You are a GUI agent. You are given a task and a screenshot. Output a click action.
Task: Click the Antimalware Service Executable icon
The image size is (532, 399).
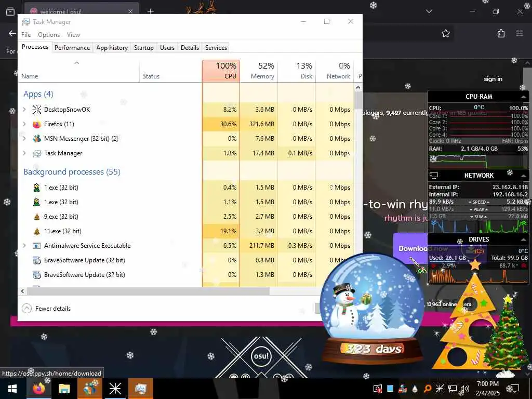pyautogui.click(x=37, y=246)
